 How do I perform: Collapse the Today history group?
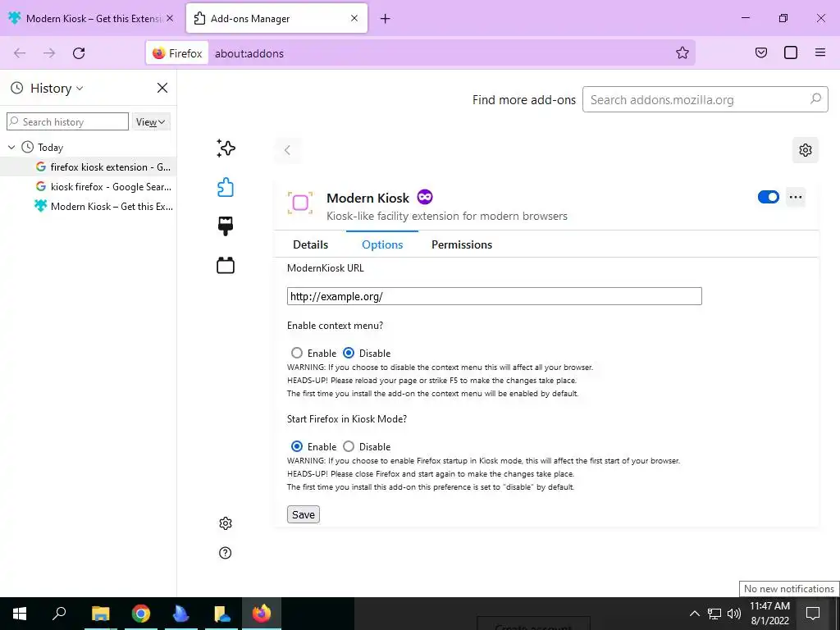click(x=11, y=147)
